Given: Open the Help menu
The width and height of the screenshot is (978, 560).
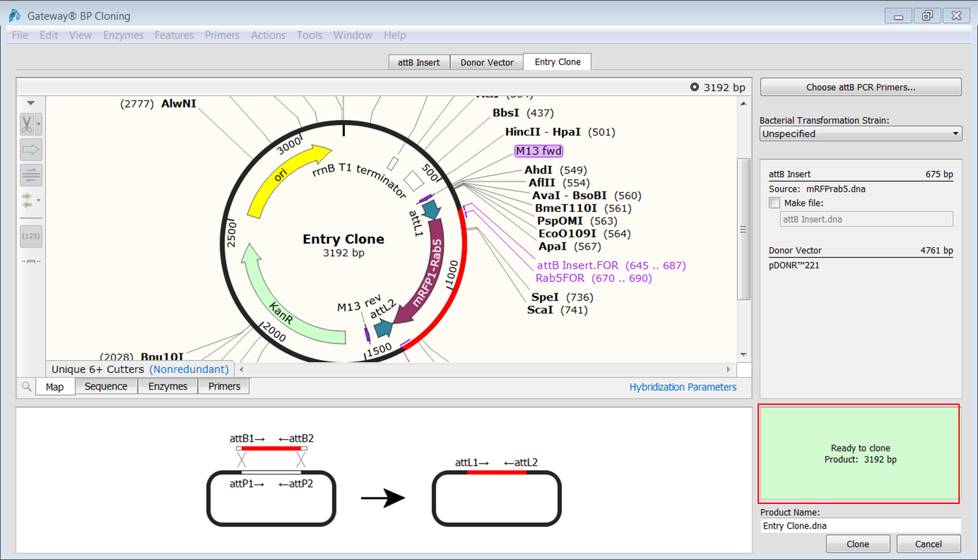Looking at the screenshot, I should point(394,35).
